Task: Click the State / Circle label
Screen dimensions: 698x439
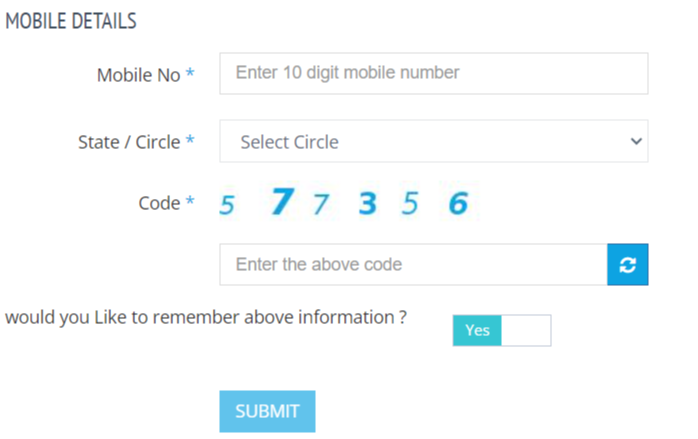Action: tap(129, 142)
